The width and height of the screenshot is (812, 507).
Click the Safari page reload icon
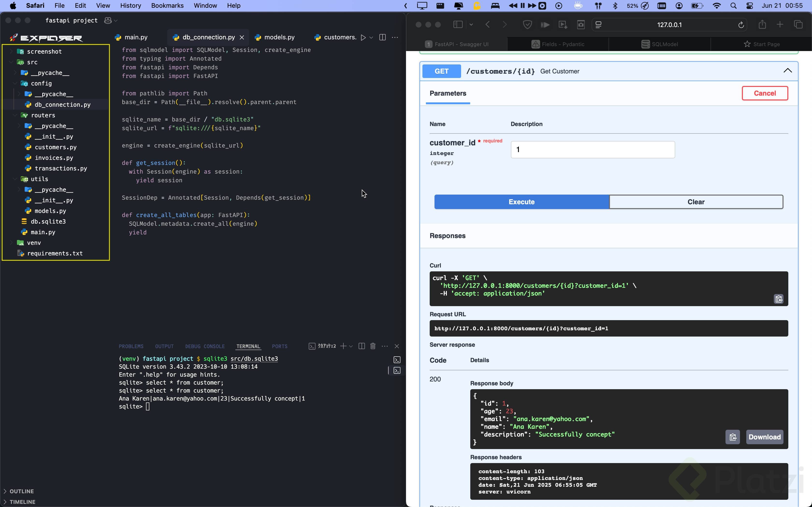click(741, 25)
